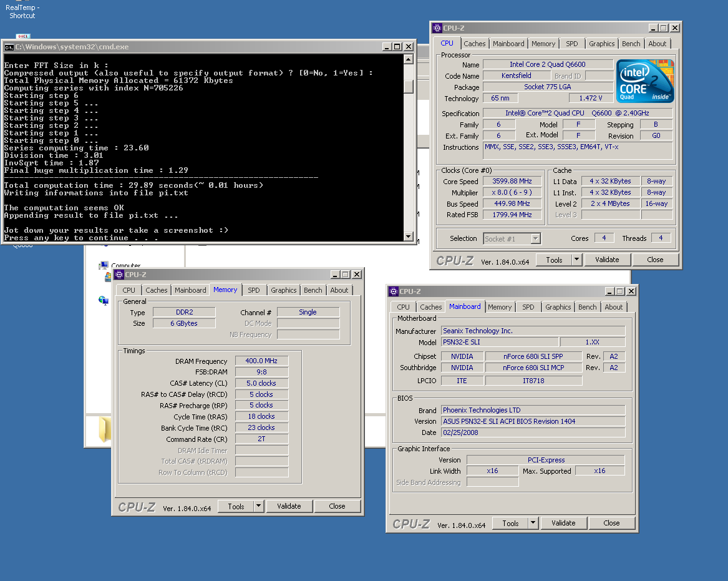Click the Computer icon behind the Memory window
The height and width of the screenshot is (581, 728).
point(104,265)
